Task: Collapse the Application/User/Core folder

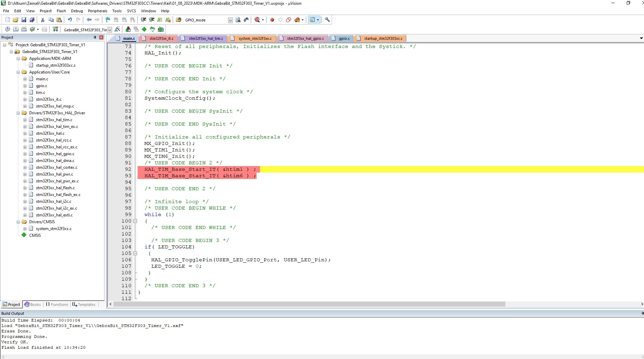Action: pos(18,72)
